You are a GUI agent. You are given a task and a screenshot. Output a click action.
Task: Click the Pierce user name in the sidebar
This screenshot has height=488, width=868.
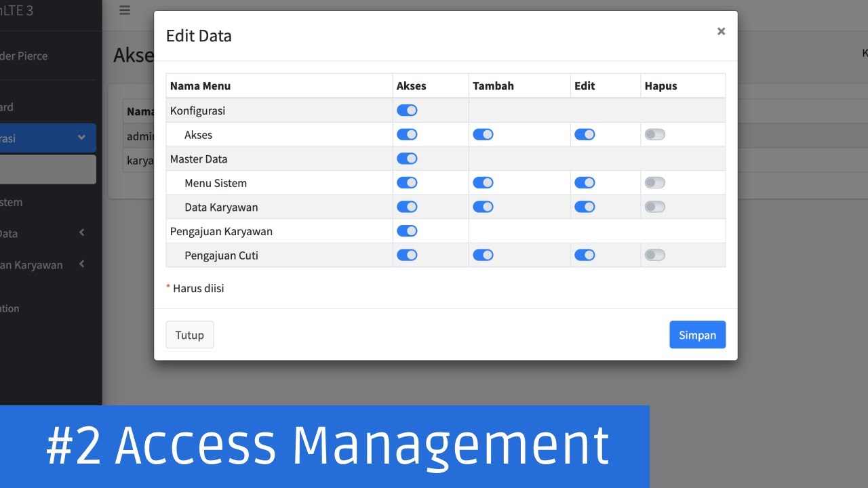(24, 56)
